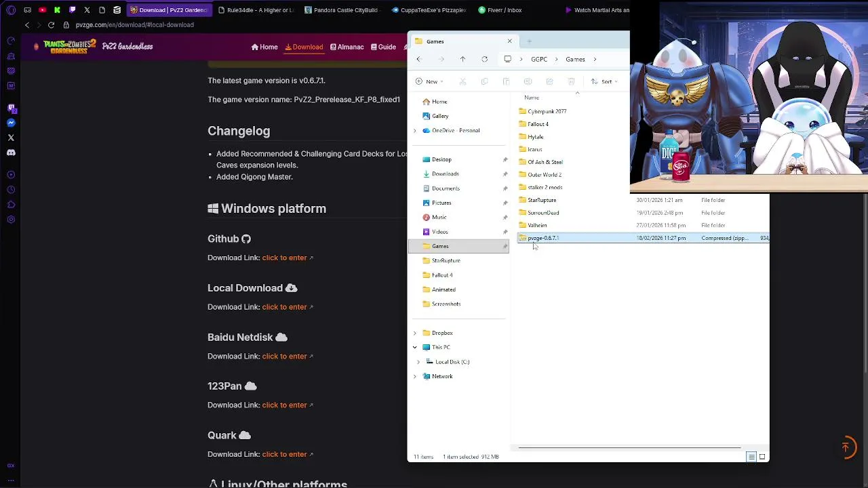The image size is (868, 488).
Task: Expand the Dropbox tree node
Action: tap(415, 333)
